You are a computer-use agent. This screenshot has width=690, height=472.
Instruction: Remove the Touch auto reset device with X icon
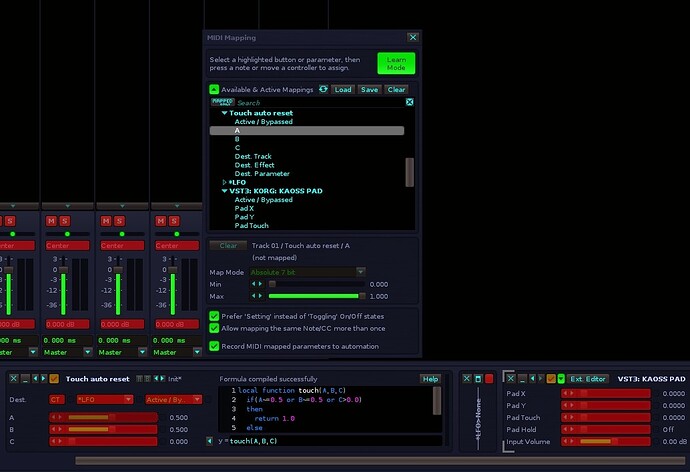(x=13, y=379)
